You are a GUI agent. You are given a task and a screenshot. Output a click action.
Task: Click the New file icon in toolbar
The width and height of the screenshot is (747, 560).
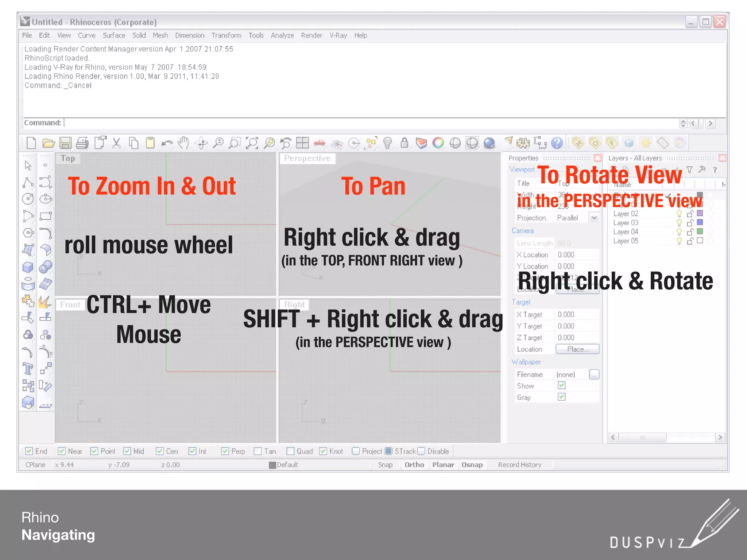31,143
